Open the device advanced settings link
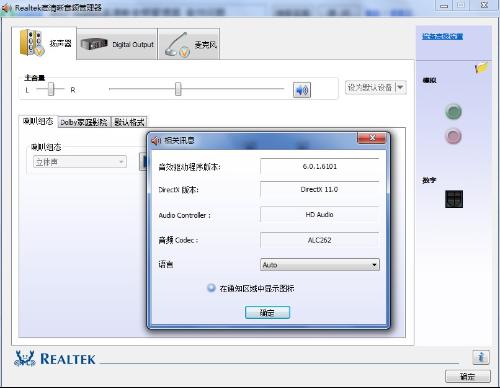500x388 pixels. pos(442,36)
